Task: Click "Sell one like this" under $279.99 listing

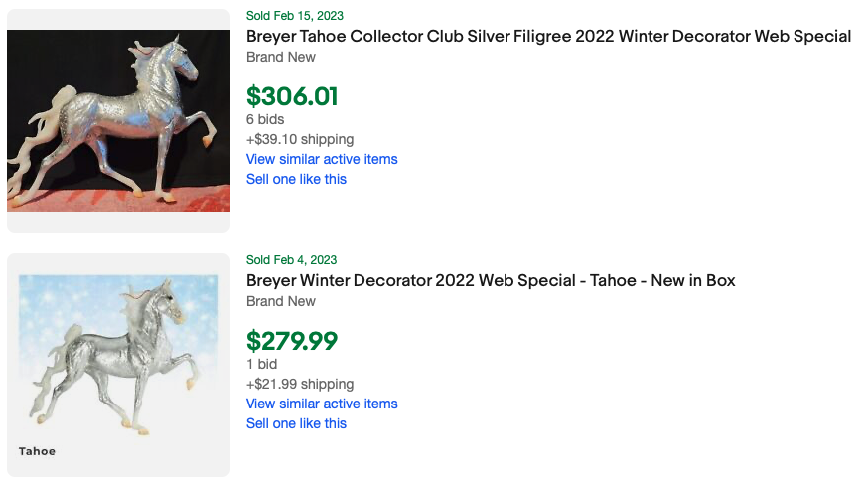Action: coord(296,423)
